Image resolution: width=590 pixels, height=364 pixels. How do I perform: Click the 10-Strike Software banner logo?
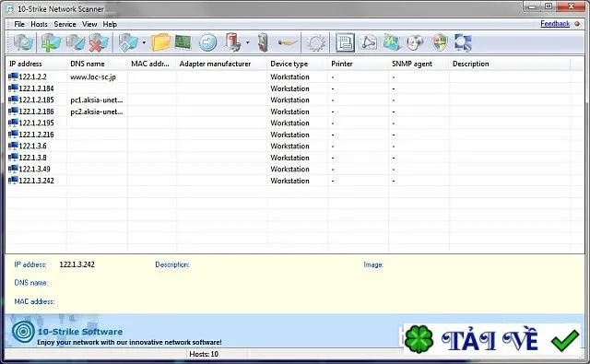coord(23,331)
